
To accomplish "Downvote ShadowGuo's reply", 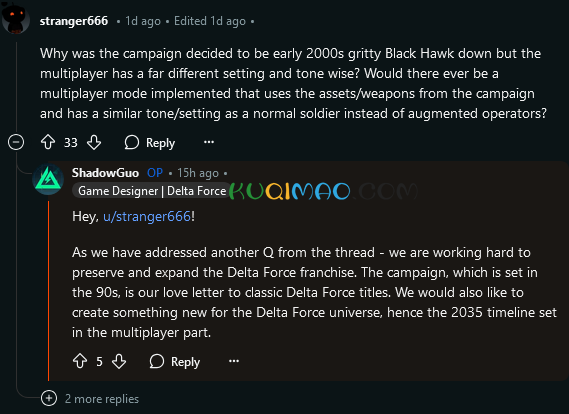I will pyautogui.click(x=119, y=361).
